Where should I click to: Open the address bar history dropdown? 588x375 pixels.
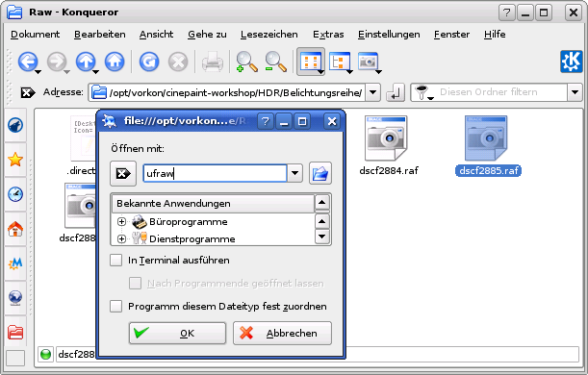pyautogui.click(x=373, y=92)
